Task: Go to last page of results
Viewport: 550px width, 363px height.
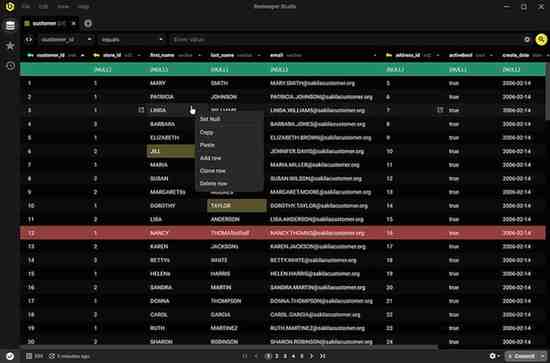Action: pos(323,356)
